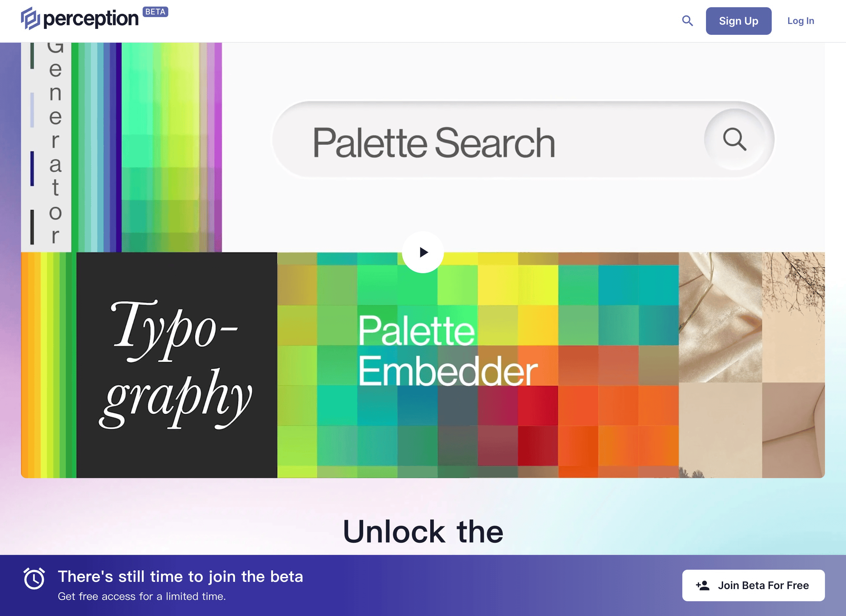Click the Sign Up button
The width and height of the screenshot is (846, 616).
point(739,21)
